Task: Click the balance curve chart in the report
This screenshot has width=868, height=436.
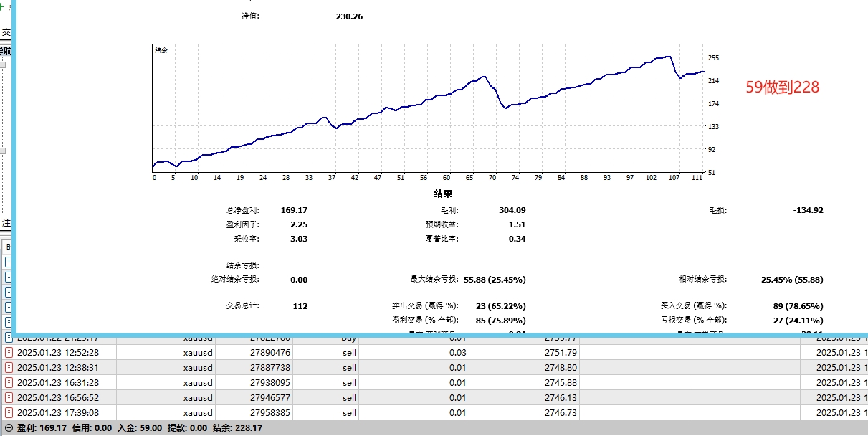Action: [429, 108]
